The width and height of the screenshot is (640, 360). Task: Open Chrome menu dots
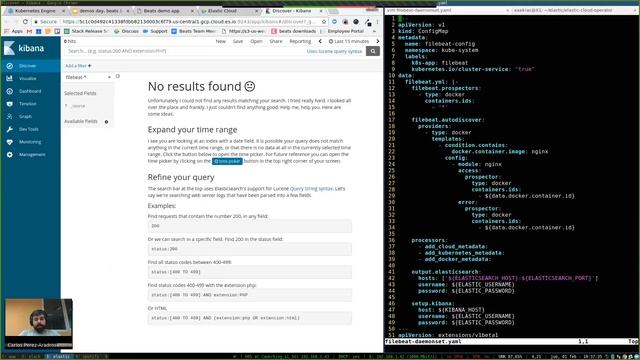pos(378,21)
